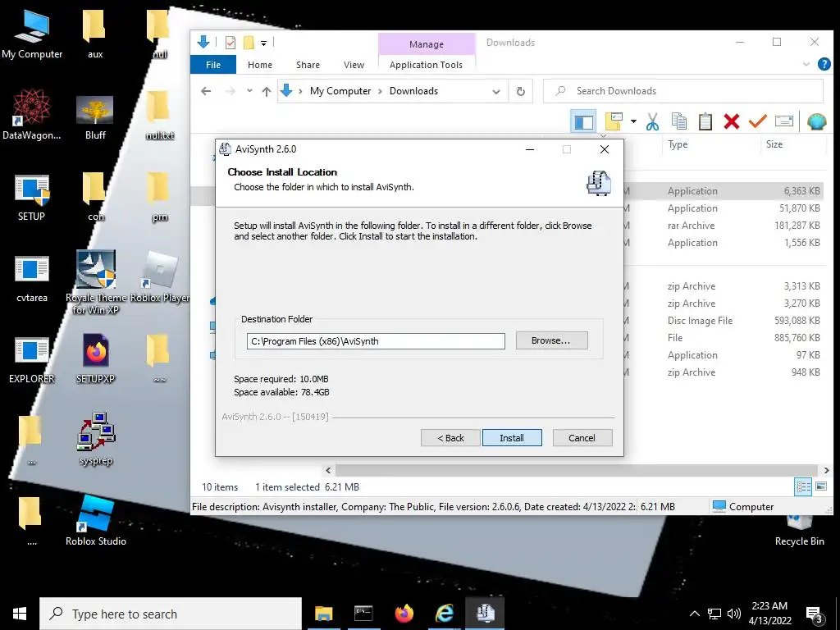
Task: Click the Paste clipboard icon in Explorer toolbar
Action: point(705,121)
